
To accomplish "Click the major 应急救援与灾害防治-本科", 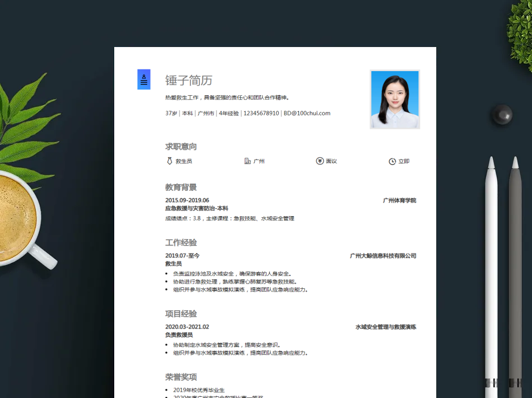I will [x=197, y=208].
